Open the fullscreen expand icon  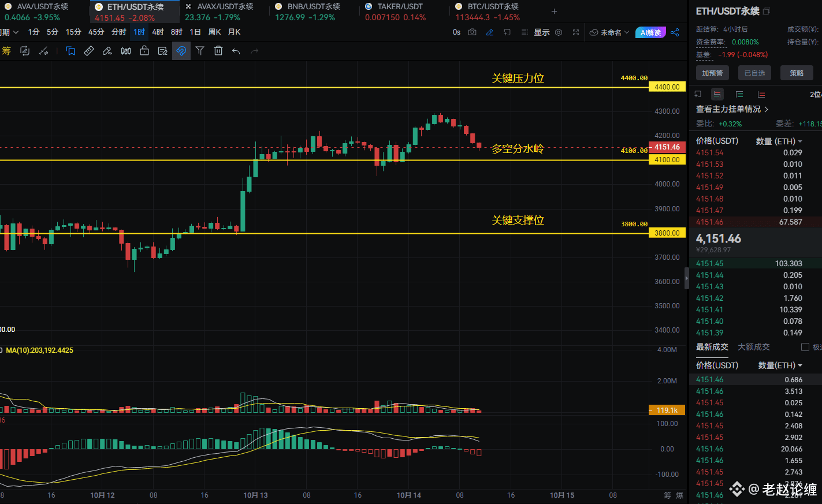click(576, 32)
